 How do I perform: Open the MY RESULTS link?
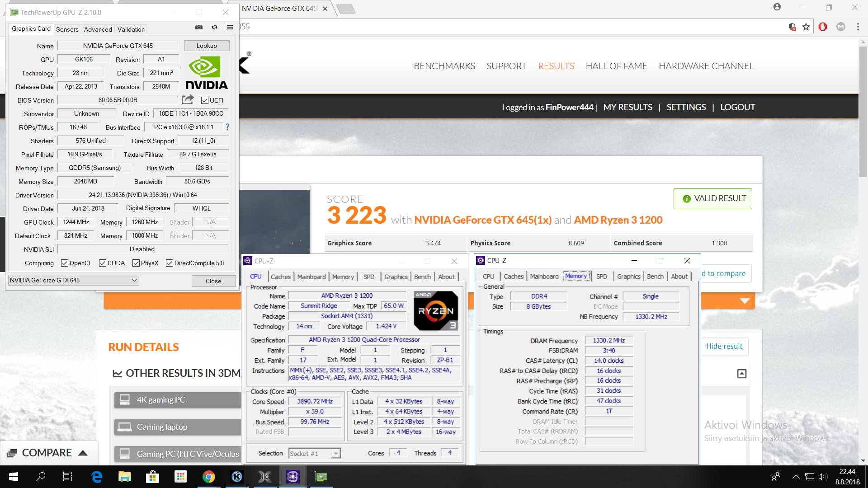tap(627, 108)
